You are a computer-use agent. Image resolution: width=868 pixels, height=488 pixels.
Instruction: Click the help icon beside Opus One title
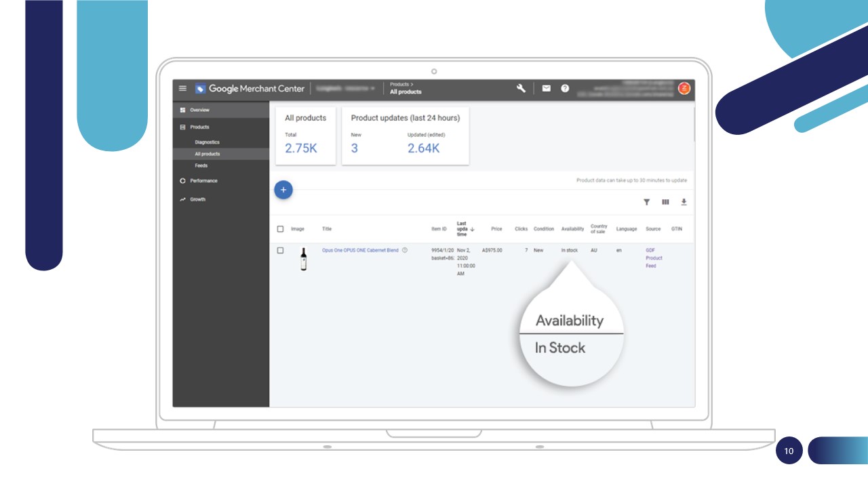[405, 250]
